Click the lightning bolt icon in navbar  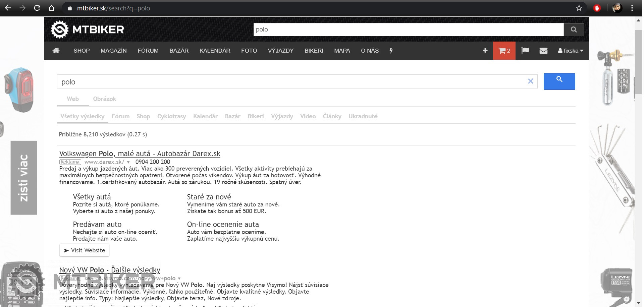point(391,51)
